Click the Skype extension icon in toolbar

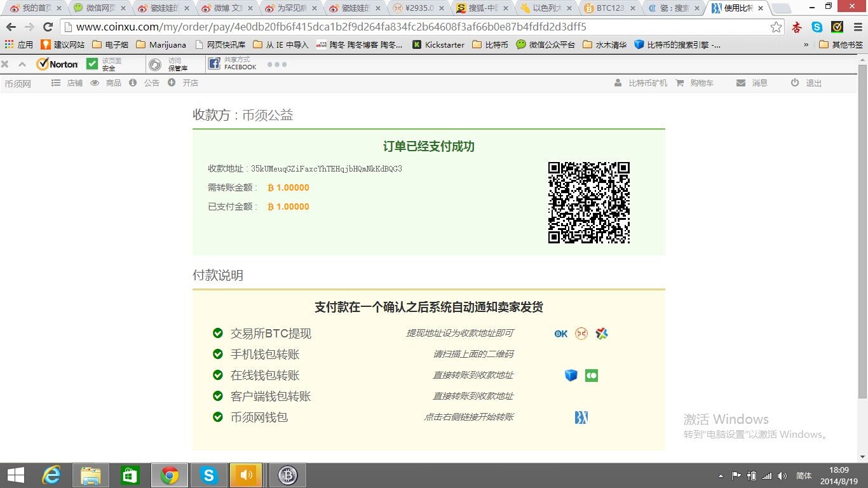coord(817,27)
